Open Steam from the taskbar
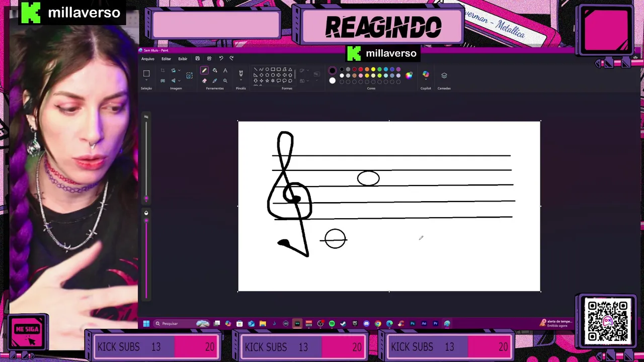The height and width of the screenshot is (362, 644). click(343, 323)
